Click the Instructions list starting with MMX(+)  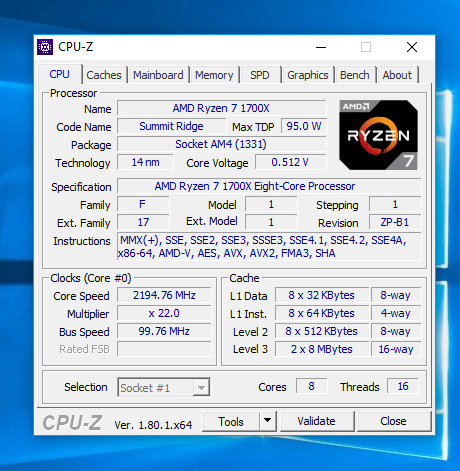[x=269, y=247]
